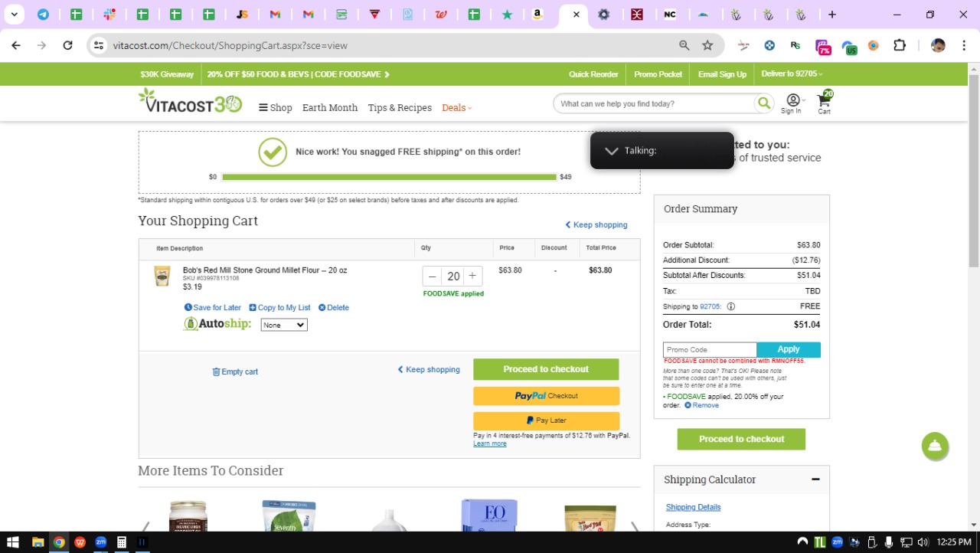Click Keep shopping beside Empty cart
The height and width of the screenshot is (553, 980).
coord(429,370)
